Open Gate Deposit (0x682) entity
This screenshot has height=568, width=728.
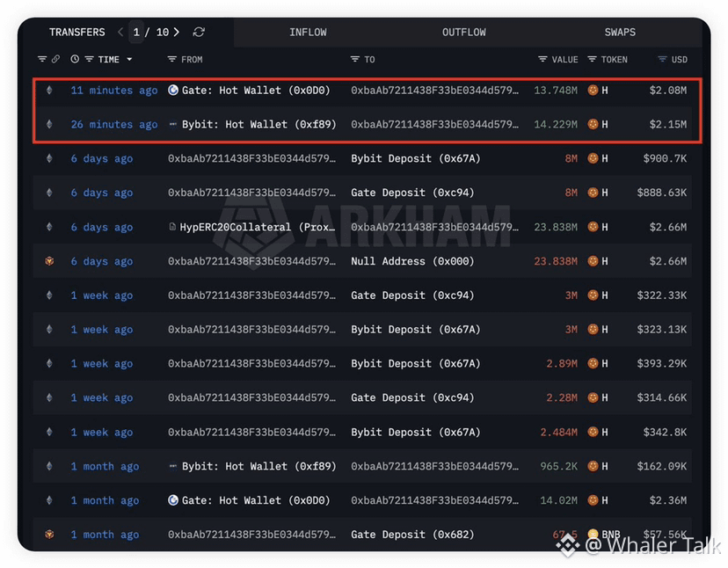pyautogui.click(x=412, y=535)
